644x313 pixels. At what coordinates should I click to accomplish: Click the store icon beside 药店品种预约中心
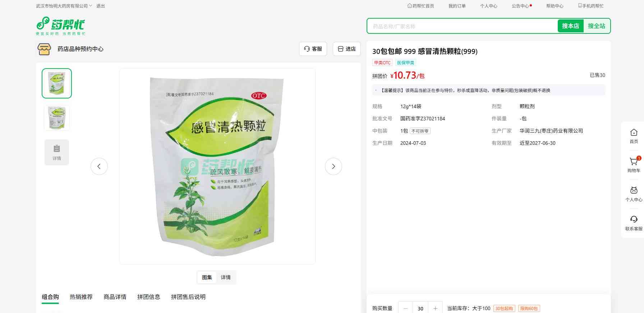(44, 49)
